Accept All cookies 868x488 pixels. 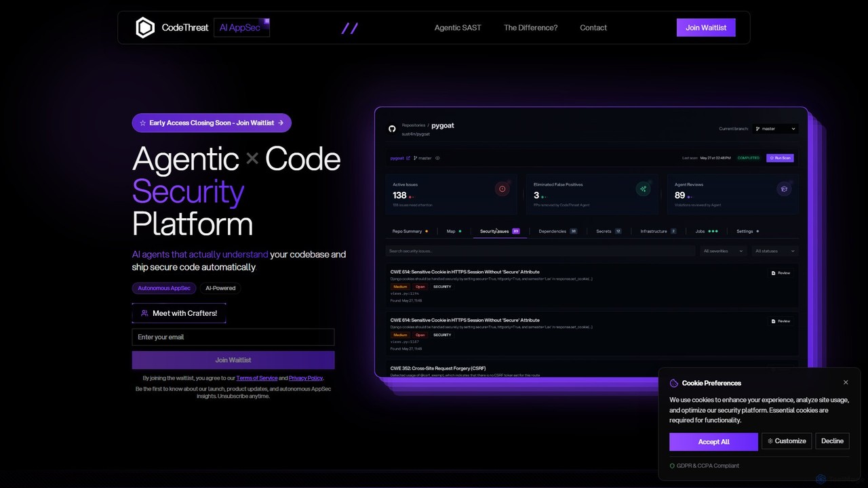pos(713,442)
